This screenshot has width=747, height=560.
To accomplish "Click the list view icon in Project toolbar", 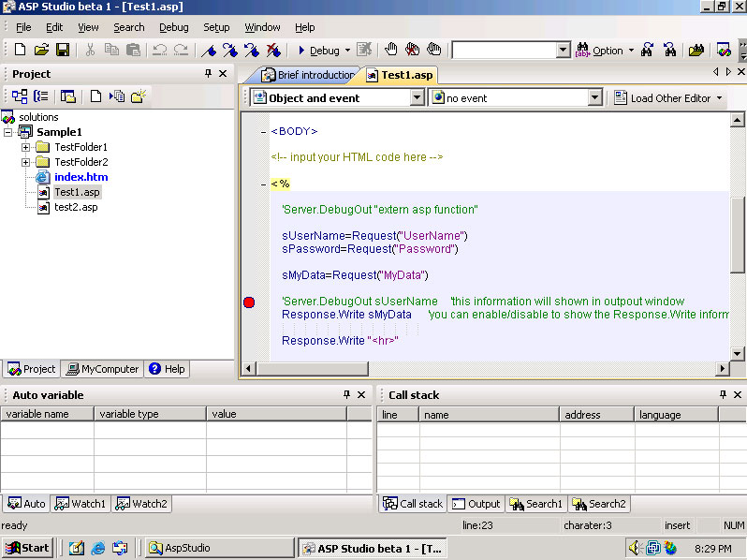I will click(x=41, y=96).
